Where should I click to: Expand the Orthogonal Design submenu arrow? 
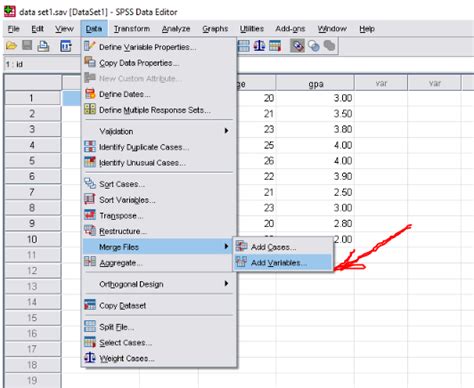[226, 284]
